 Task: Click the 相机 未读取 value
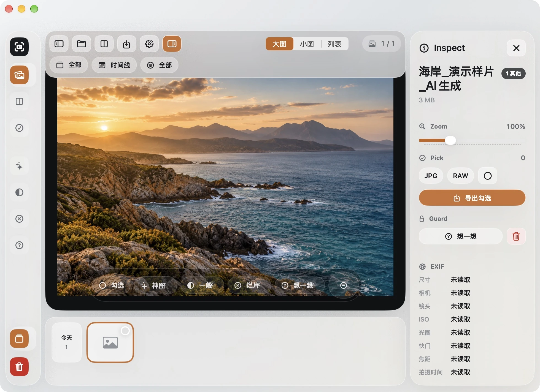click(x=460, y=293)
